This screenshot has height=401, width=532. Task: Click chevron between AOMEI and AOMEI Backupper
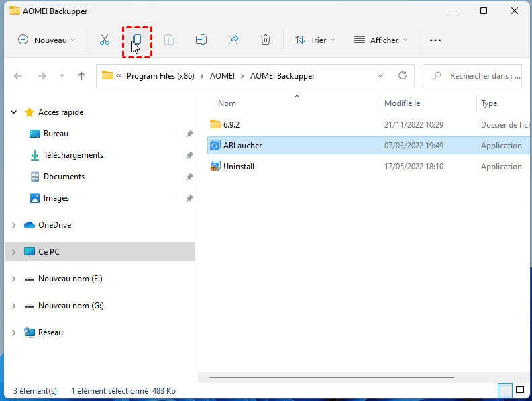(x=242, y=76)
